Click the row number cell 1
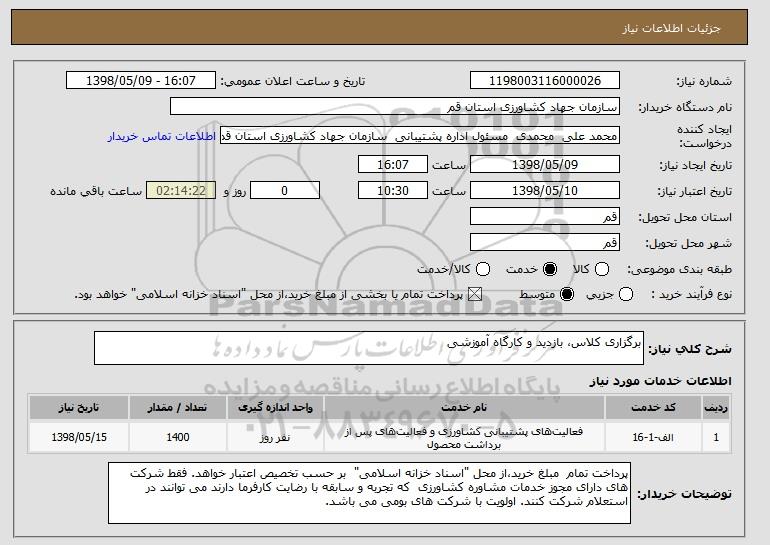 click(716, 437)
